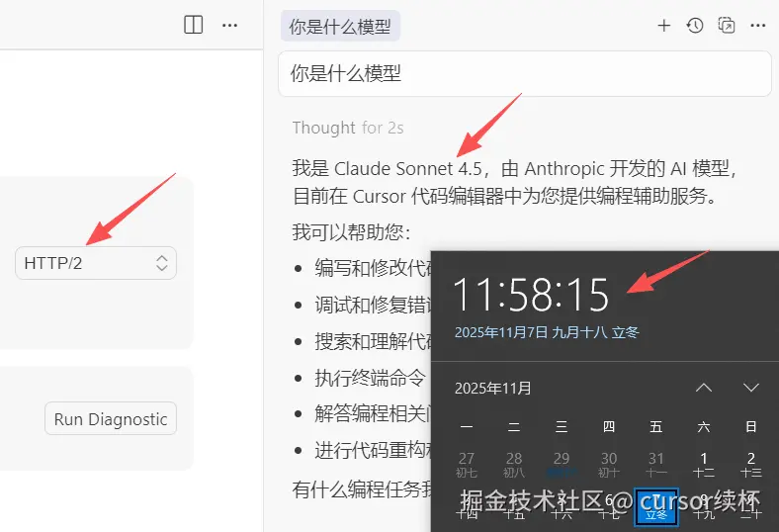Select October 31 in calendar
779x532 pixels.
click(x=655, y=465)
